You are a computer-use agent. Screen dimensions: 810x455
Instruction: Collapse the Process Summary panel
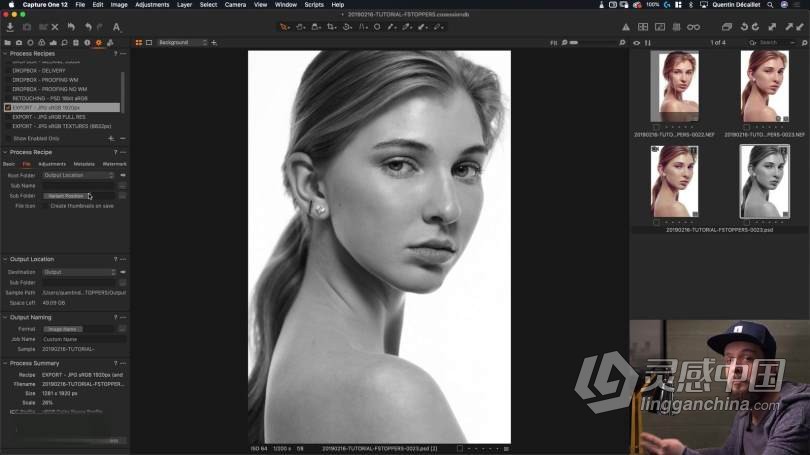5,364
